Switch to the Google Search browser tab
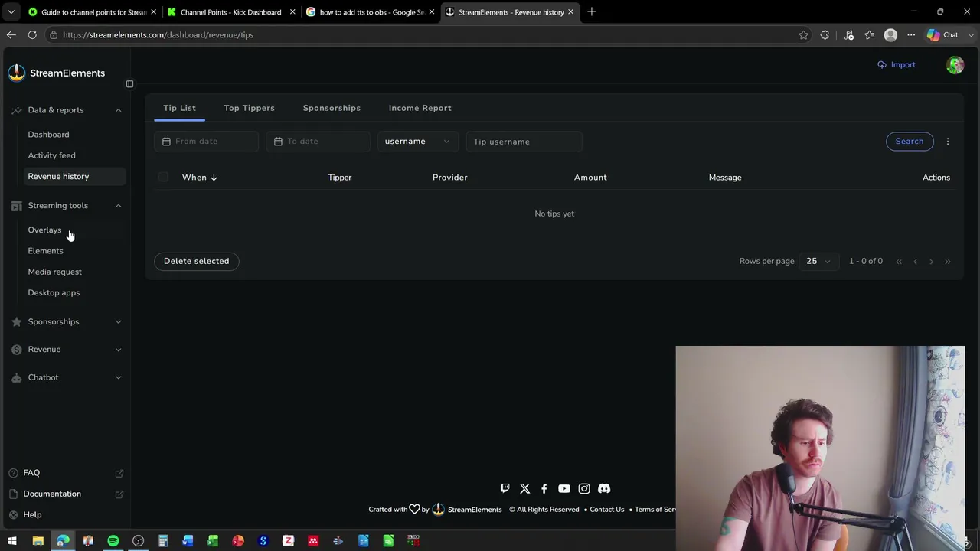 tap(371, 12)
